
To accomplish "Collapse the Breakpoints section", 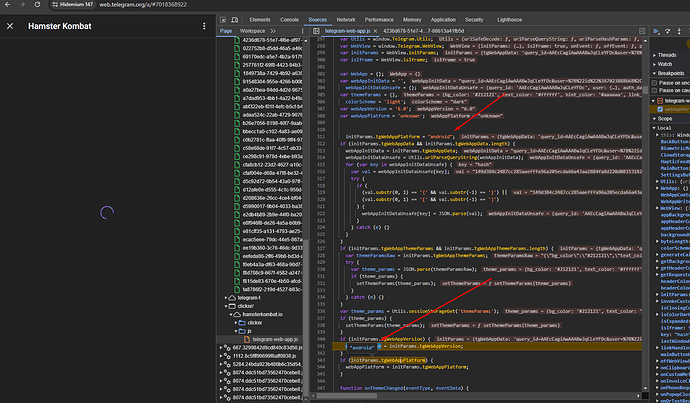I will point(654,73).
